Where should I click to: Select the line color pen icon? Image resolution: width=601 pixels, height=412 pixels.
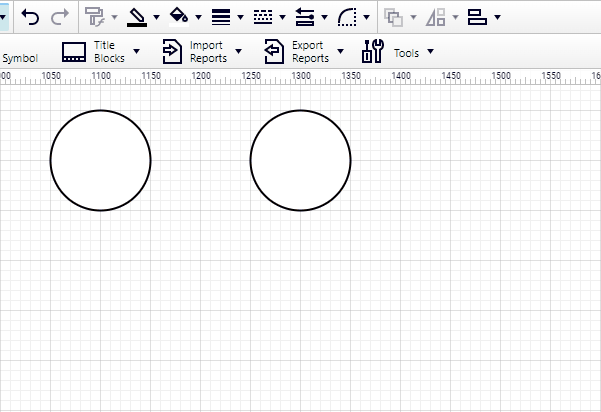(138, 17)
